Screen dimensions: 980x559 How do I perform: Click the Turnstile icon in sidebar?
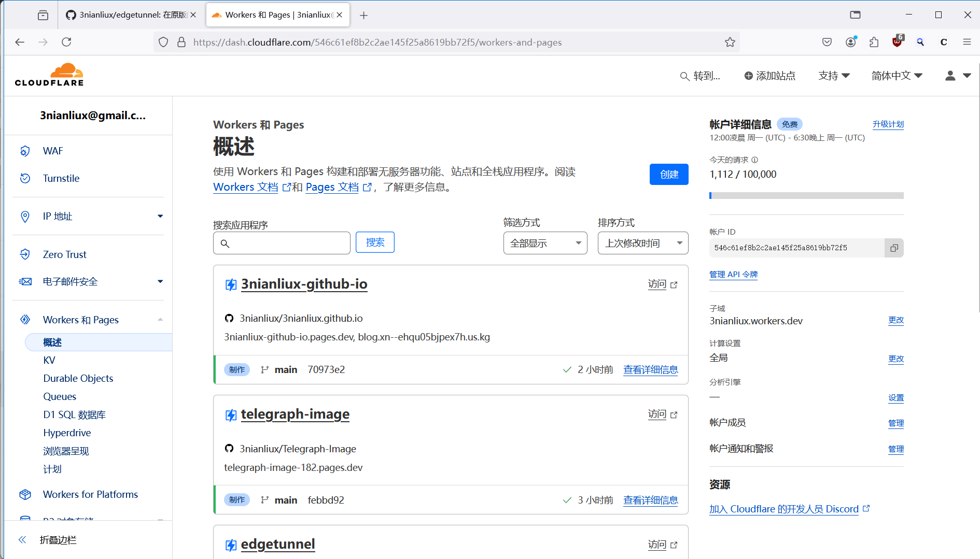coord(25,178)
